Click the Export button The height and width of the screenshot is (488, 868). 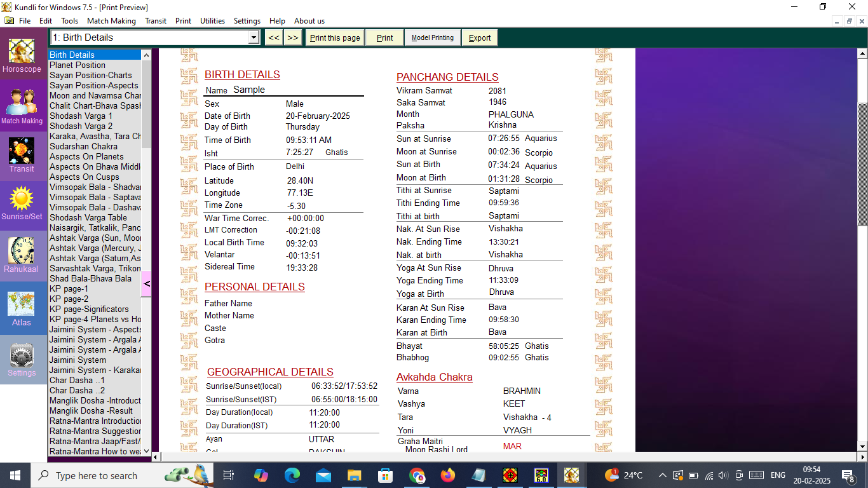coord(480,37)
